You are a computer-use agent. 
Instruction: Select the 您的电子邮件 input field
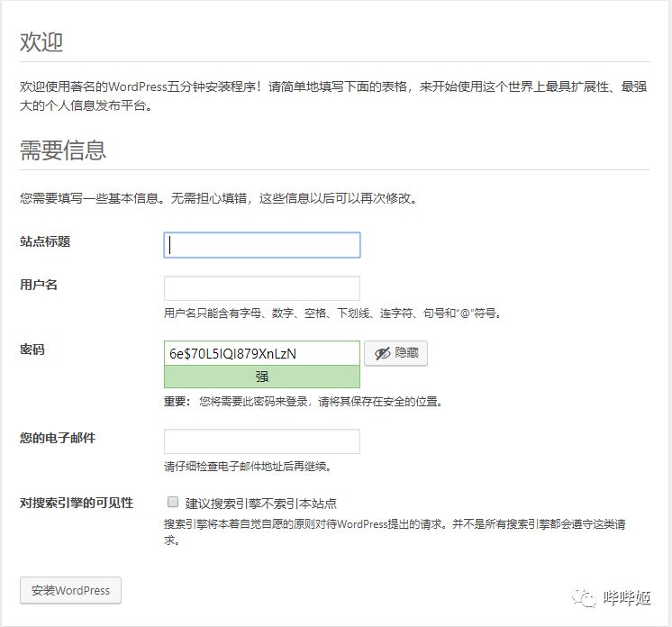pos(261,441)
